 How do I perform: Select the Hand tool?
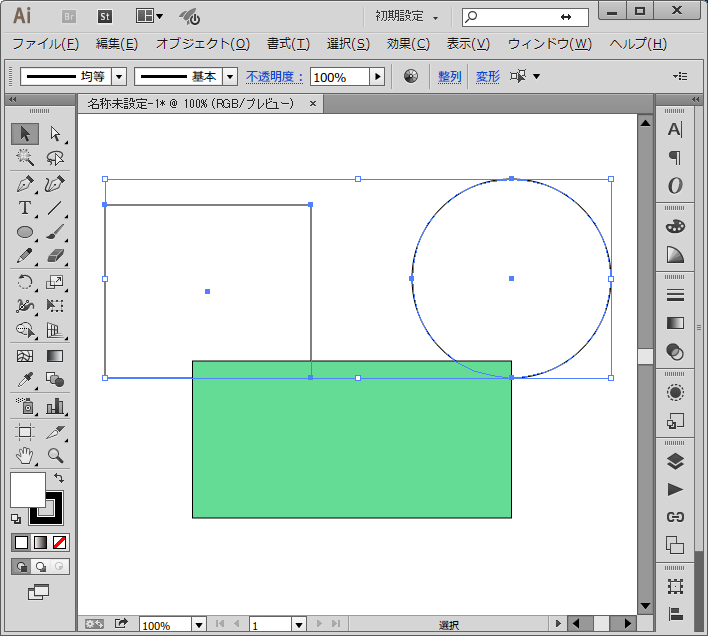coord(25,456)
